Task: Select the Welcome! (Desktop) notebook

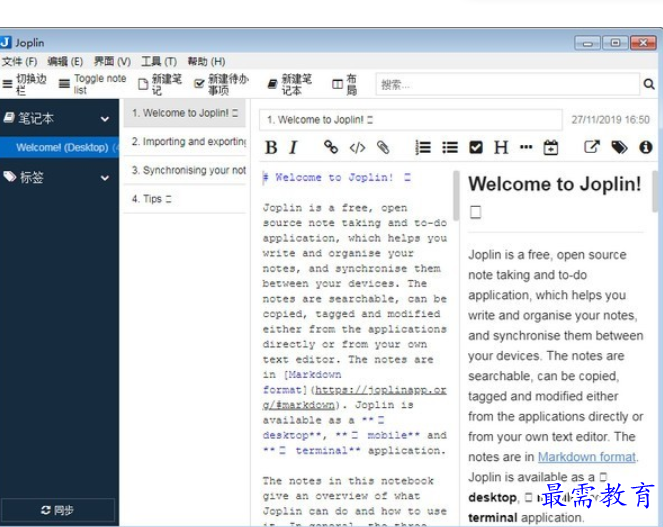Action: click(x=59, y=147)
